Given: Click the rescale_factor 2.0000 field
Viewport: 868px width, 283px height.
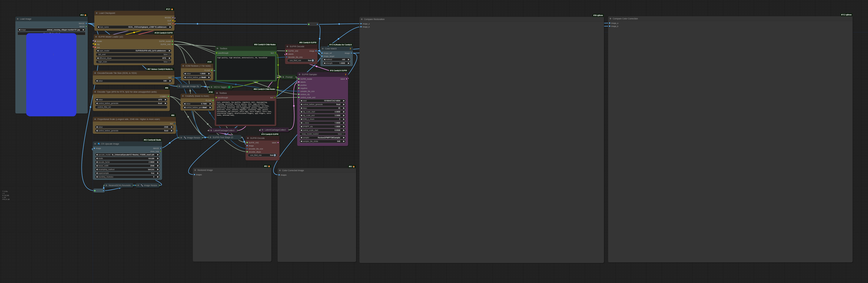Looking at the screenshot, I should [127, 162].
